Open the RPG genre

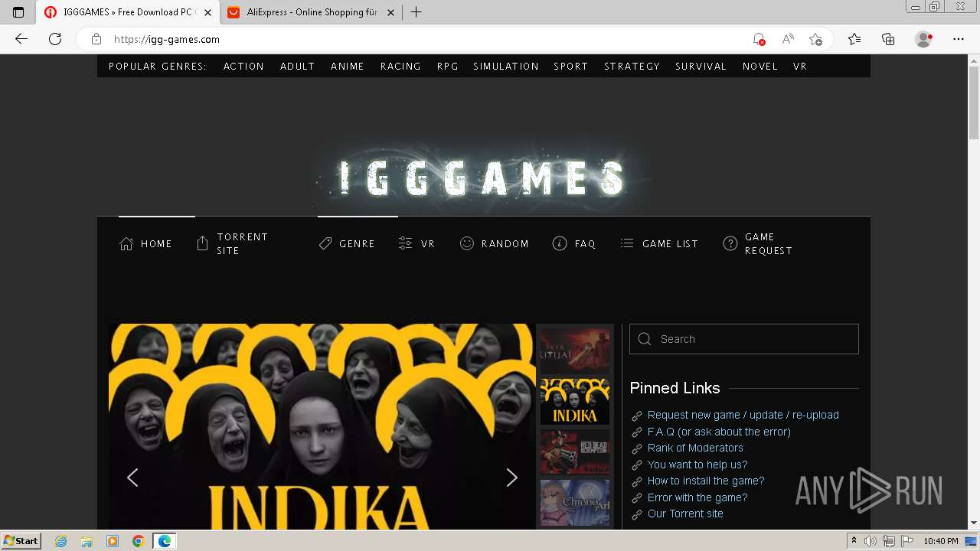[x=447, y=67]
